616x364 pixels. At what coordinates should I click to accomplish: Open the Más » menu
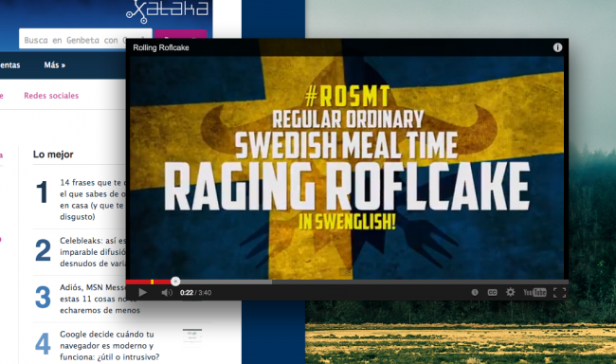pyautogui.click(x=55, y=65)
